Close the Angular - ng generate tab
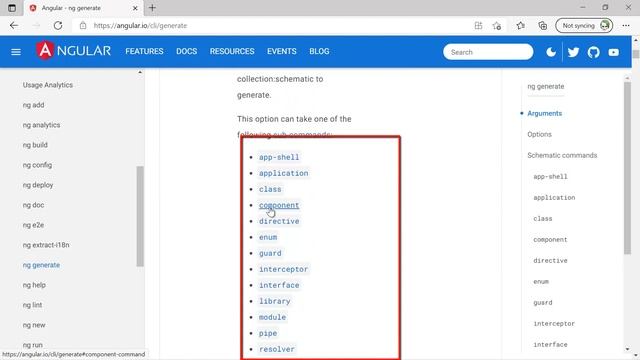Viewport: 640px width, 360px height. click(x=135, y=8)
